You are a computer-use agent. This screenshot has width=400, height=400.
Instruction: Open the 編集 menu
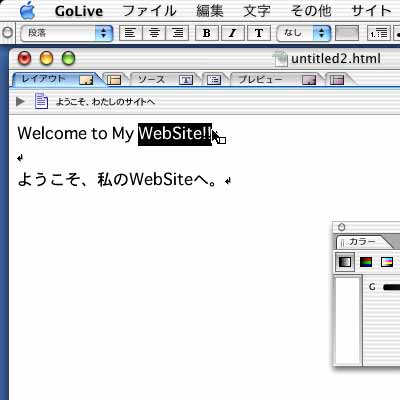coord(210,11)
